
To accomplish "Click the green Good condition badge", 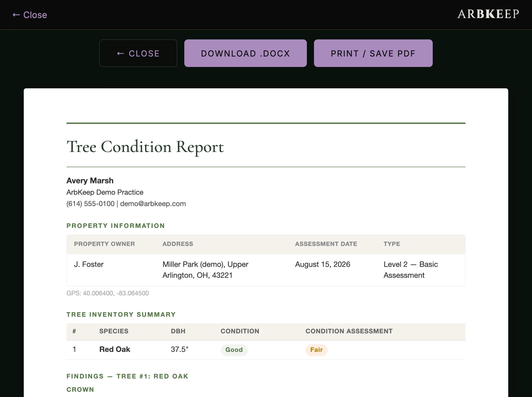I will point(234,350).
